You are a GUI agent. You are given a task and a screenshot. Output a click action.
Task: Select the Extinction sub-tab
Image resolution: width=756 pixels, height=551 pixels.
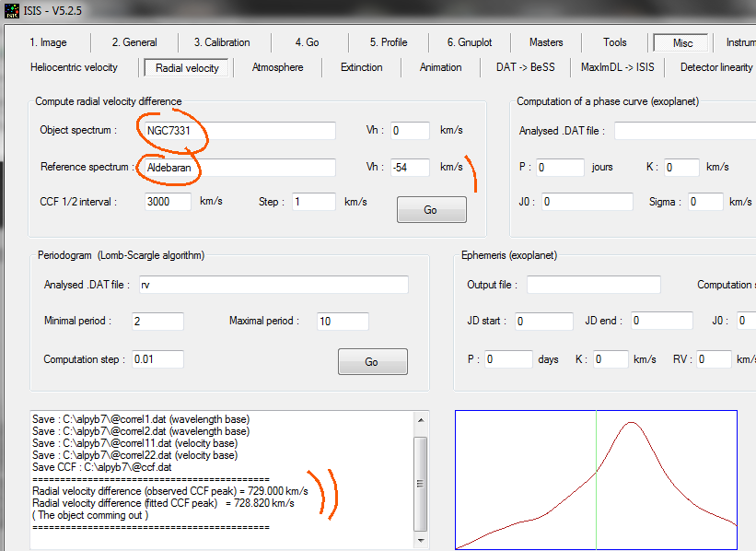point(361,67)
